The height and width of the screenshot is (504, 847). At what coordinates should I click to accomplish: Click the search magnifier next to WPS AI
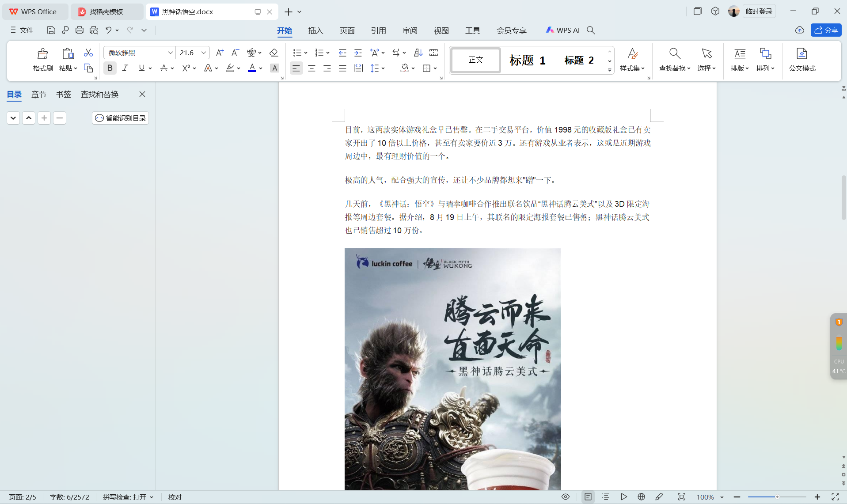pyautogui.click(x=591, y=30)
